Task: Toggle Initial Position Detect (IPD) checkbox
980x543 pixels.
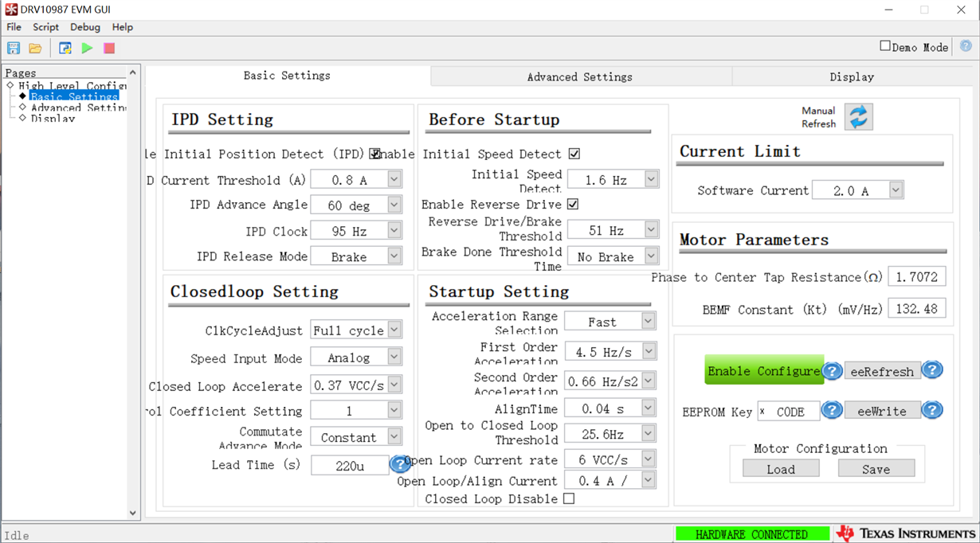Action: click(x=374, y=154)
